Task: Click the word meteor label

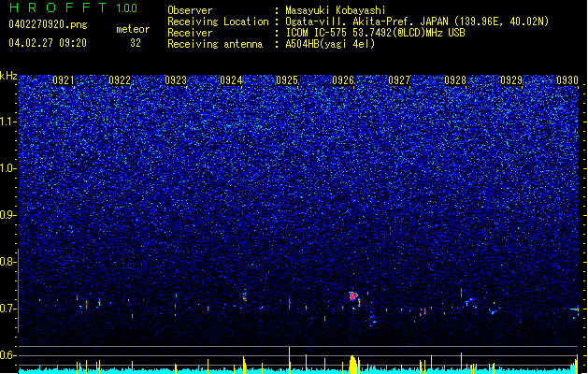Action: tap(133, 29)
